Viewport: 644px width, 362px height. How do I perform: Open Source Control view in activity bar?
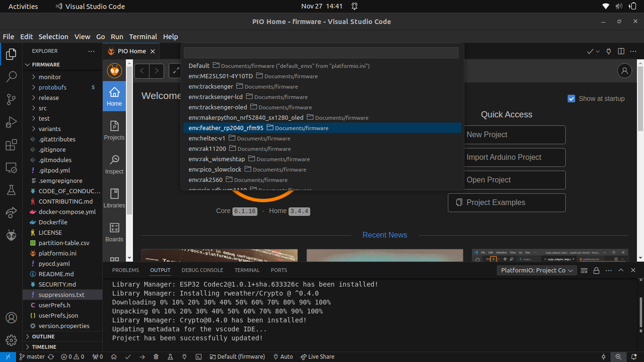tap(11, 99)
